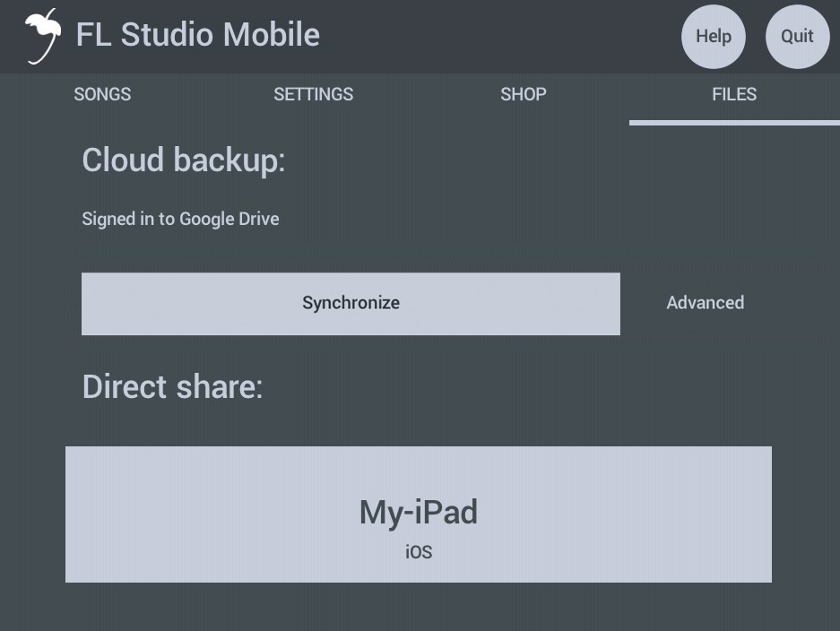
Task: Go to the SHOP tab
Action: pos(524,94)
